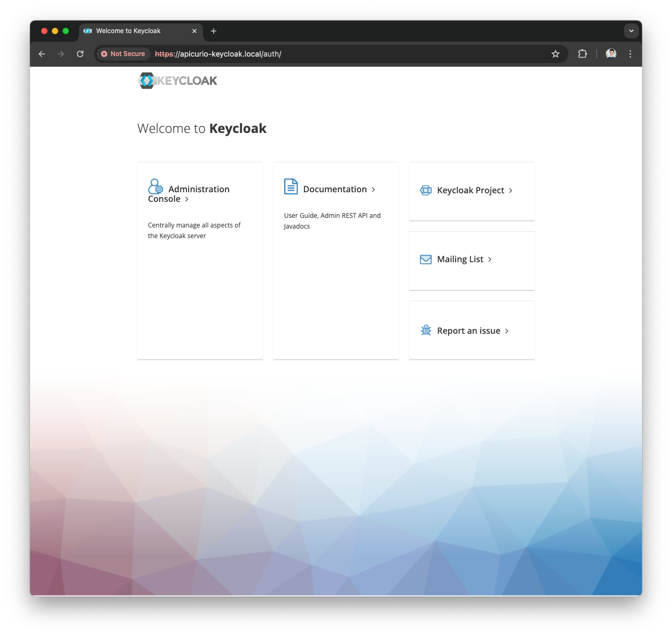
Task: Select the Administration Console user icon
Action: pyautogui.click(x=155, y=186)
